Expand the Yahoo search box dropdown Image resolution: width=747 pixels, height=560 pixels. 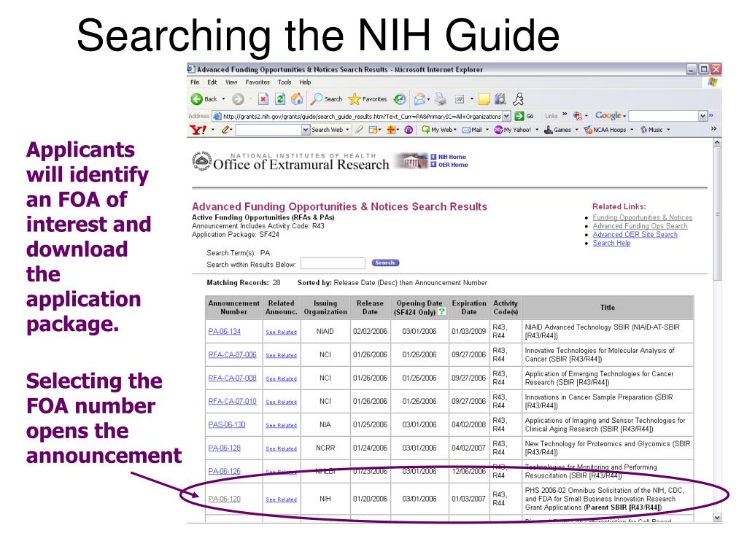click(x=306, y=130)
